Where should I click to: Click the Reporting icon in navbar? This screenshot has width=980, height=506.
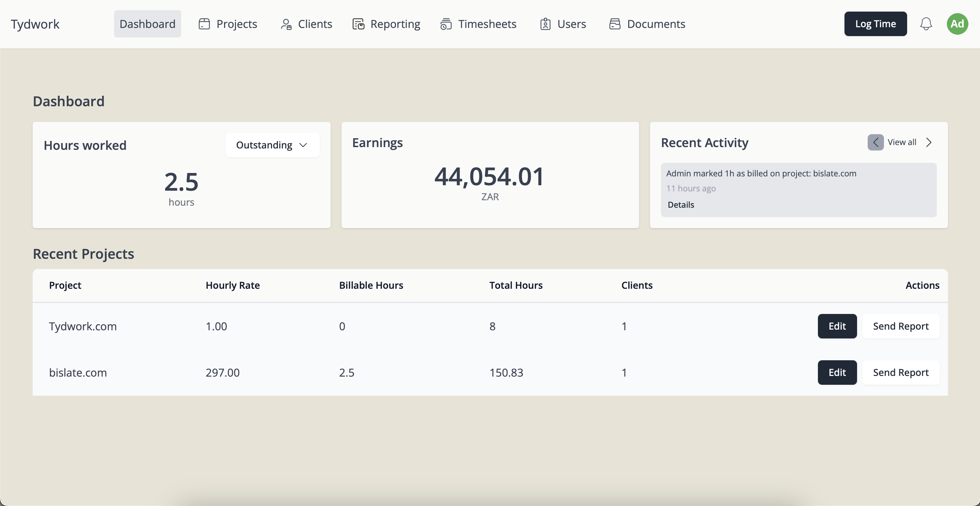[358, 24]
